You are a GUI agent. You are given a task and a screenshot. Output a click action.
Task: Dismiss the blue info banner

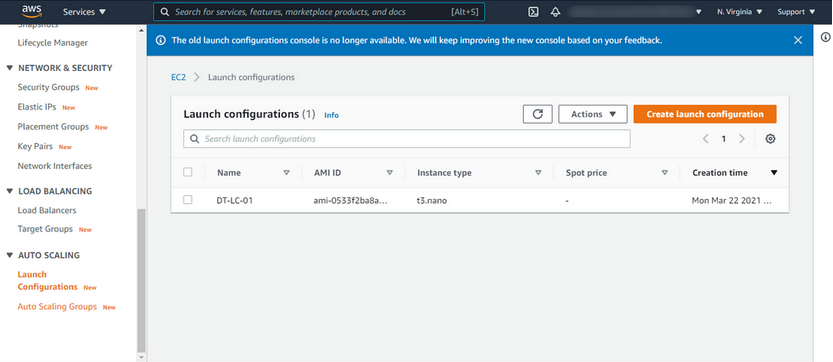[798, 40]
